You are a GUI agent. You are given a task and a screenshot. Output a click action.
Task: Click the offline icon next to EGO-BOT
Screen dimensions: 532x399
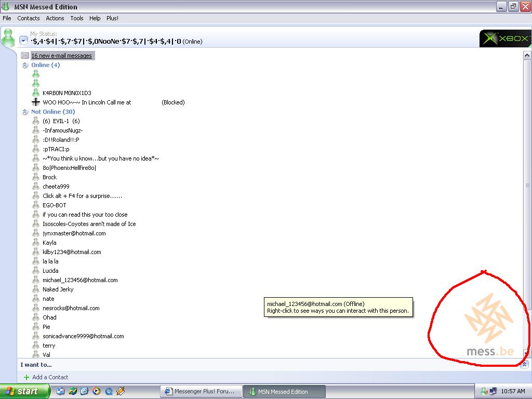point(36,205)
